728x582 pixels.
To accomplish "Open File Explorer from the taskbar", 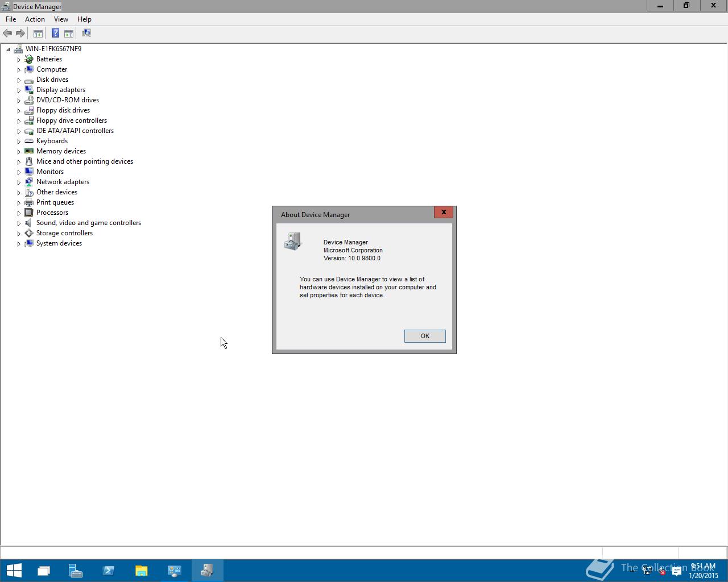I will click(141, 570).
